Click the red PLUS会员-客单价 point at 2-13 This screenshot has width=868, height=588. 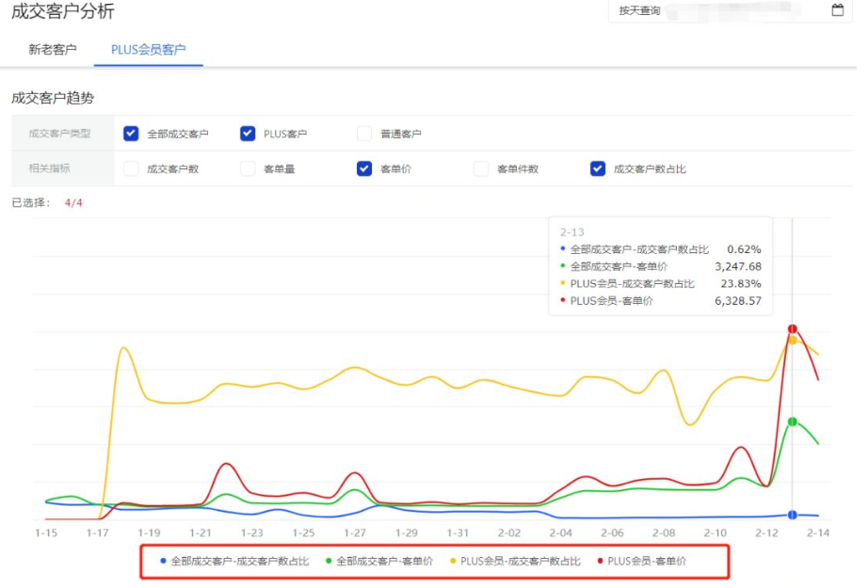(x=792, y=329)
